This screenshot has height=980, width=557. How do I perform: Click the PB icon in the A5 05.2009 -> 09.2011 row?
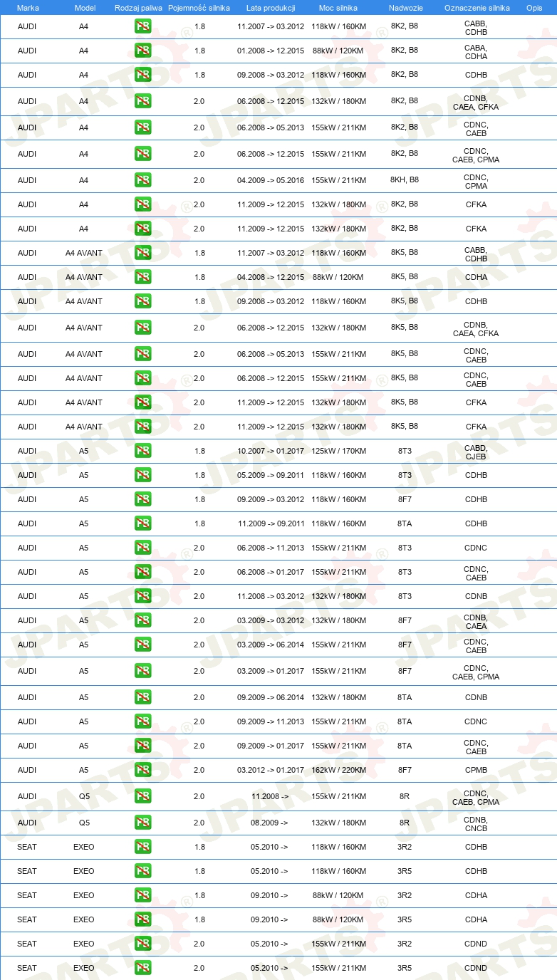pyautogui.click(x=143, y=475)
